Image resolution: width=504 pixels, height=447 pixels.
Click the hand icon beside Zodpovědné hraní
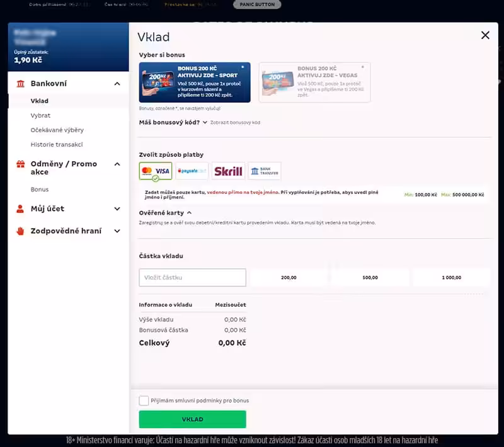tap(20, 231)
